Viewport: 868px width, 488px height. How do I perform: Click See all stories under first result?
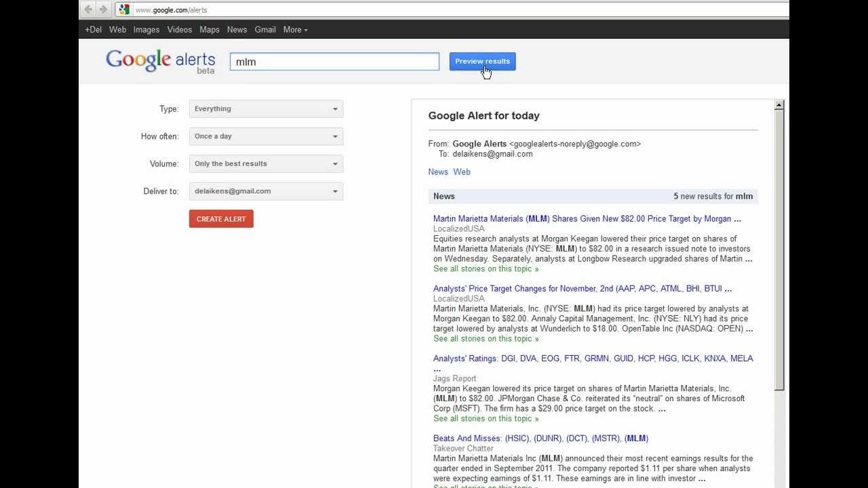486,269
